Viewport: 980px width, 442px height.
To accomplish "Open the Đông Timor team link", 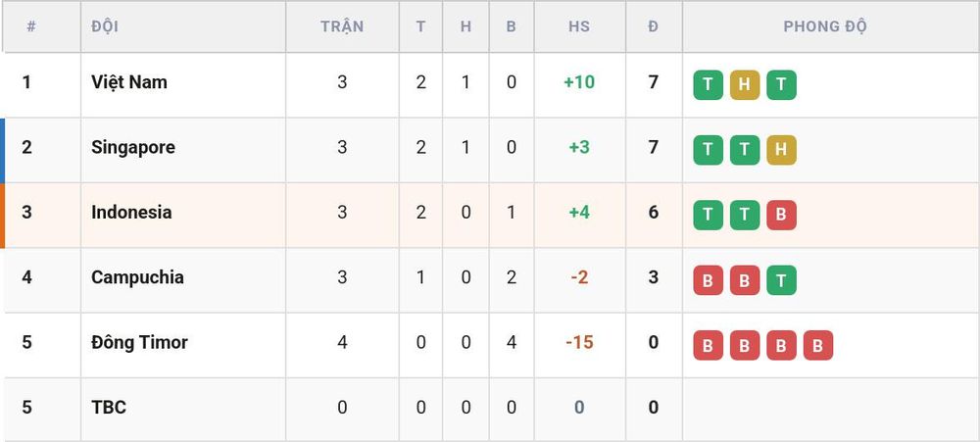I will [x=139, y=342].
